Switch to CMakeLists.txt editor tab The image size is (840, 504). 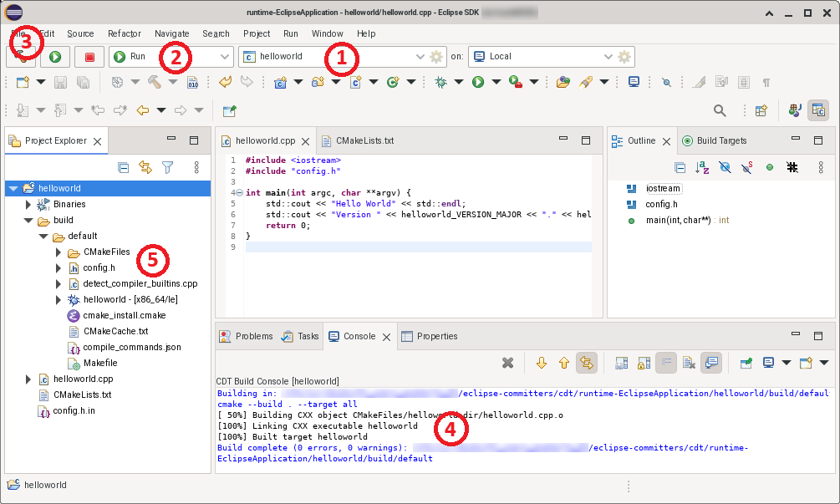click(x=358, y=141)
